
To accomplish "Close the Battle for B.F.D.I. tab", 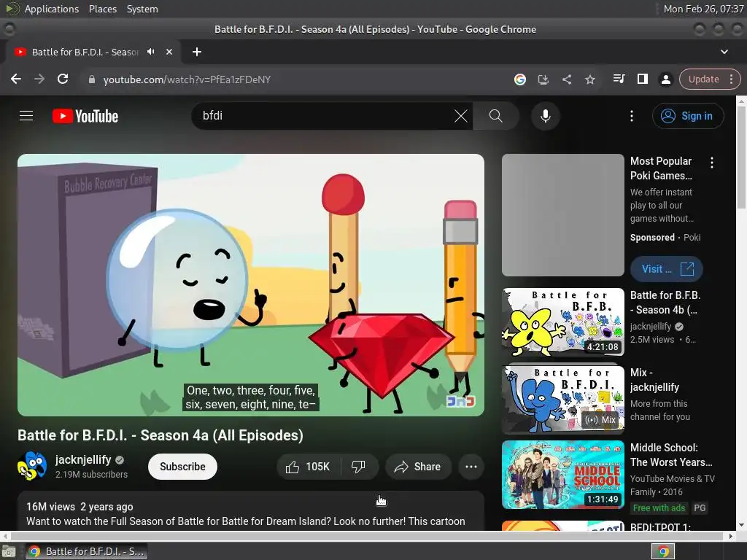I will (x=169, y=52).
